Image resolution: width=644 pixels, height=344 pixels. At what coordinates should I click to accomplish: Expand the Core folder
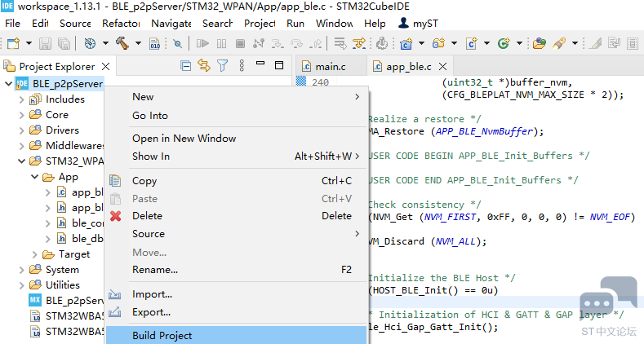[22, 115]
